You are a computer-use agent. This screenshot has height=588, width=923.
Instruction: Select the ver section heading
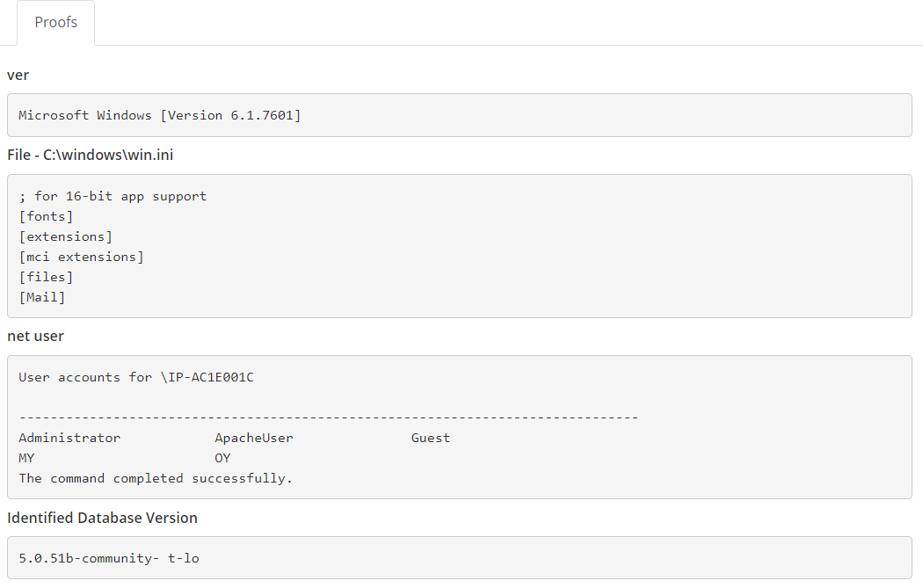pyautogui.click(x=16, y=76)
